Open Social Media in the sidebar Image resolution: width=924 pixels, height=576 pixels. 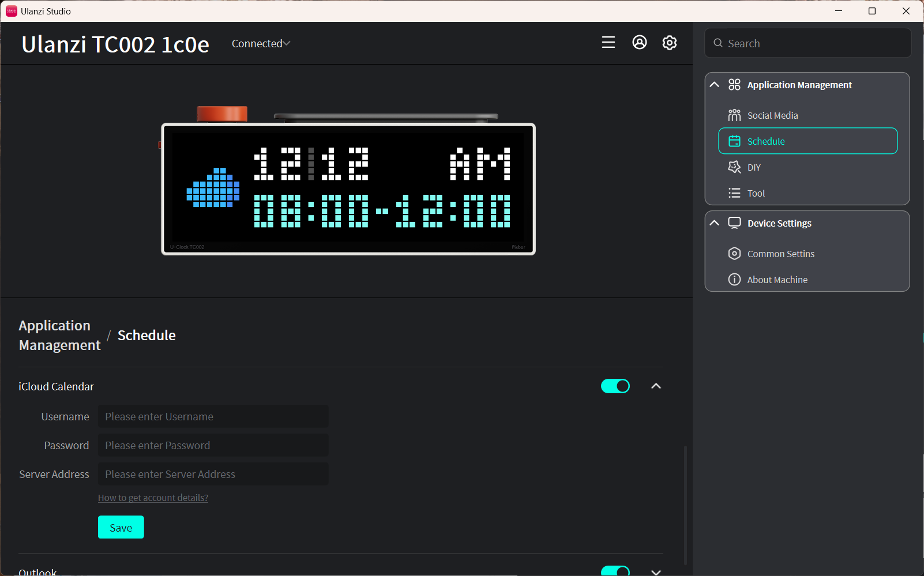coord(807,115)
